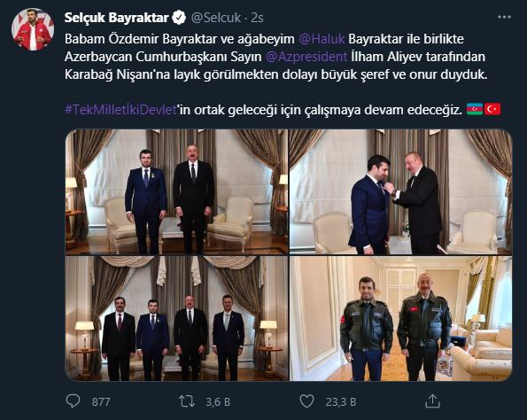
Task: Open the @Haluk mention link
Action: click(322, 39)
